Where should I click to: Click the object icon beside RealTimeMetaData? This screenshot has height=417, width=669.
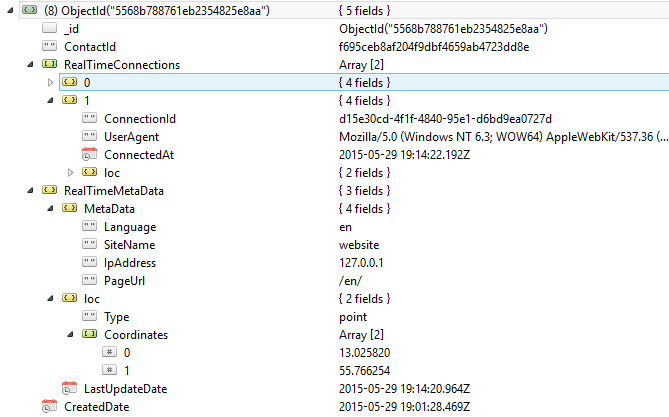pos(49,190)
